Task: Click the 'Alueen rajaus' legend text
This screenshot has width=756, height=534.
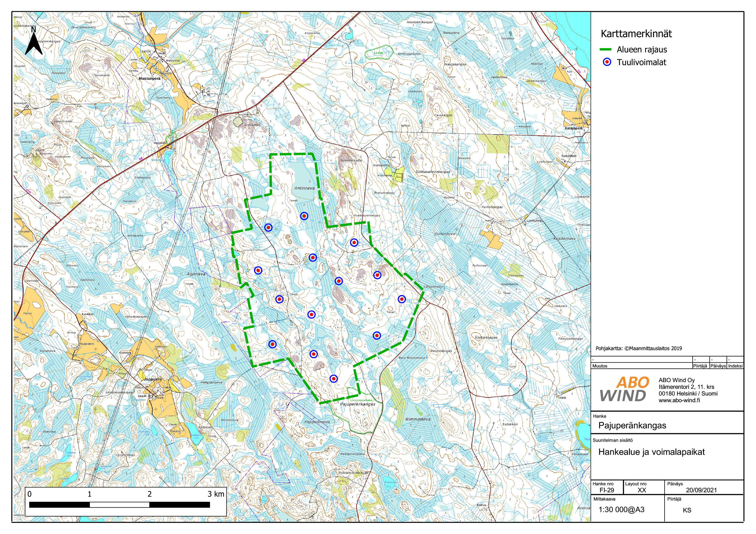Action: [642, 50]
